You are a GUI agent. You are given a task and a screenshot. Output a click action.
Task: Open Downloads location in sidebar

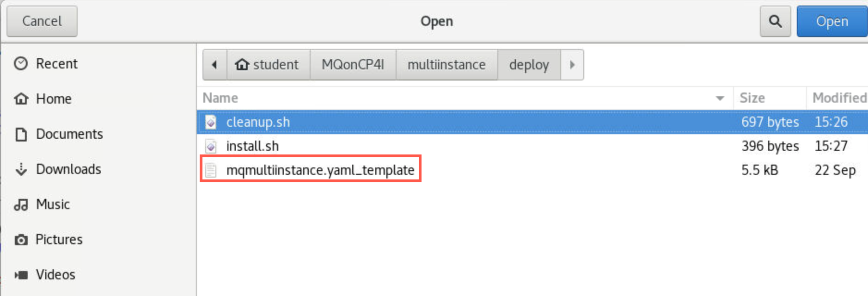57,169
